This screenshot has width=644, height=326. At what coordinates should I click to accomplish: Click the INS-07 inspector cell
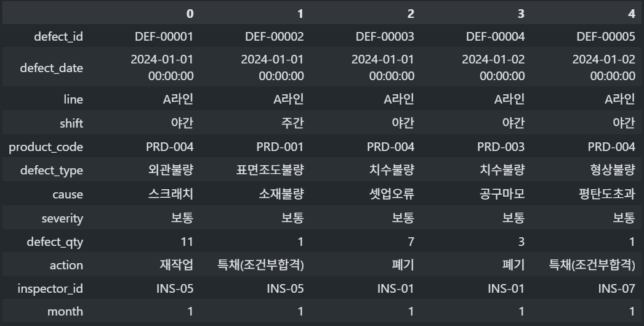point(616,288)
